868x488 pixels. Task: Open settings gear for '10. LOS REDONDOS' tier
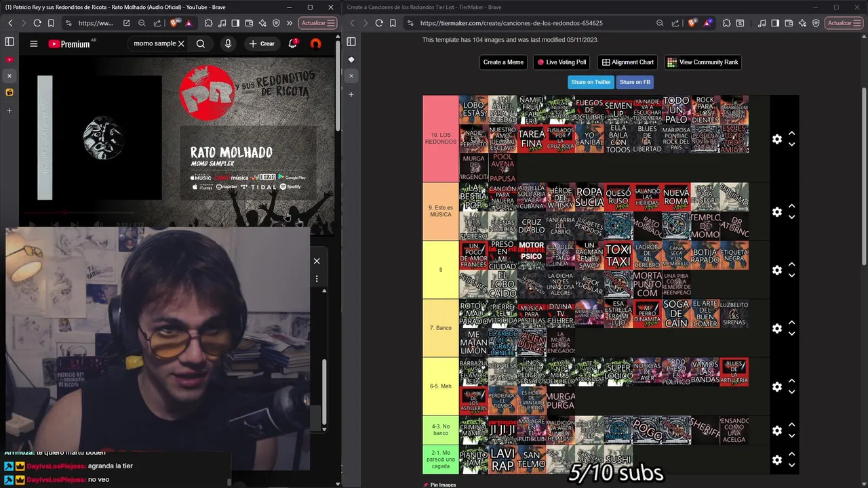(777, 139)
